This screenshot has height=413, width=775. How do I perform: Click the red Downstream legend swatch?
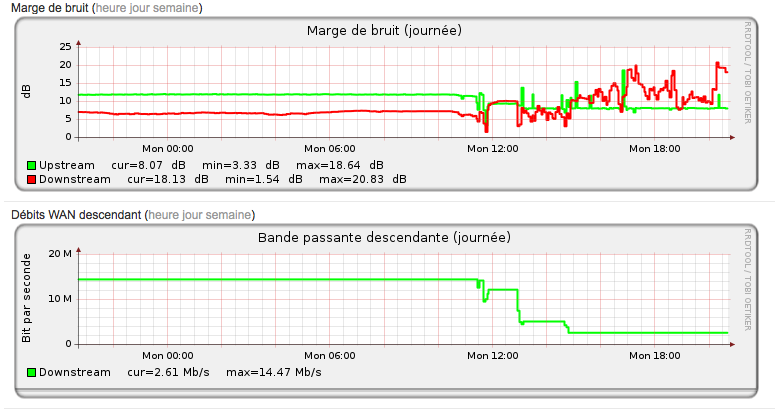pos(32,180)
